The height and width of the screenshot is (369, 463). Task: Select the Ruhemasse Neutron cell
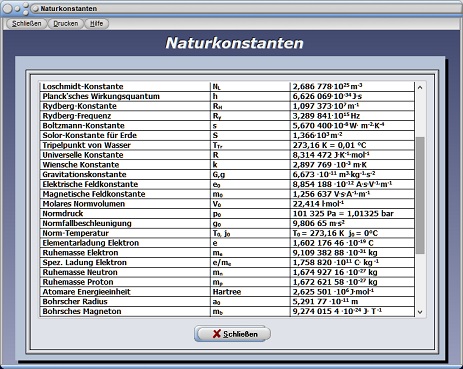(x=125, y=272)
